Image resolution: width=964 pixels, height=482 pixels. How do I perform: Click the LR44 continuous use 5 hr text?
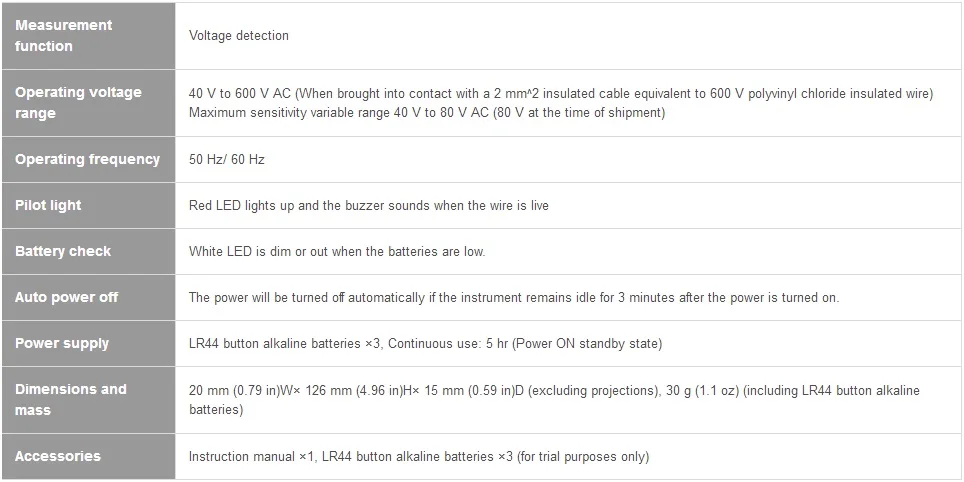click(425, 344)
